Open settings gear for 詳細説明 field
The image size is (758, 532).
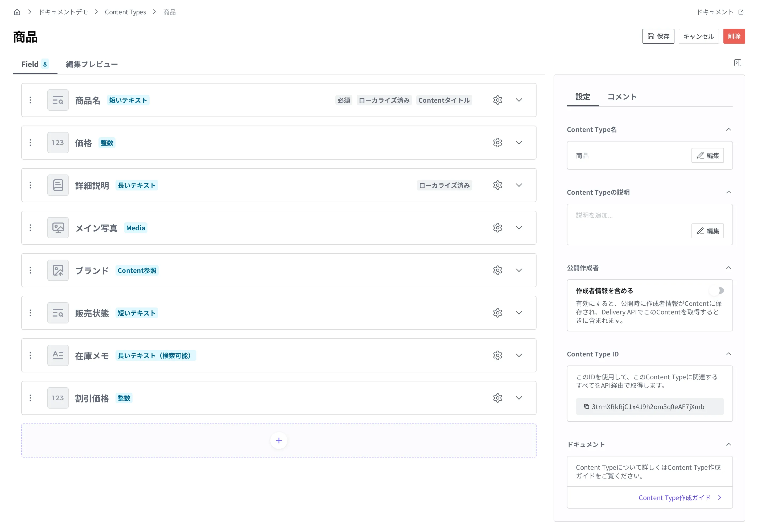point(497,185)
